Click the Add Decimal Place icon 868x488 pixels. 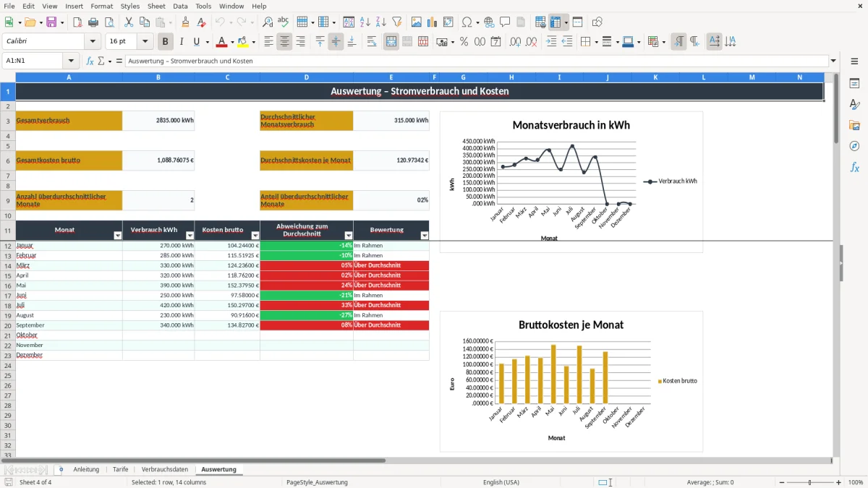515,42
